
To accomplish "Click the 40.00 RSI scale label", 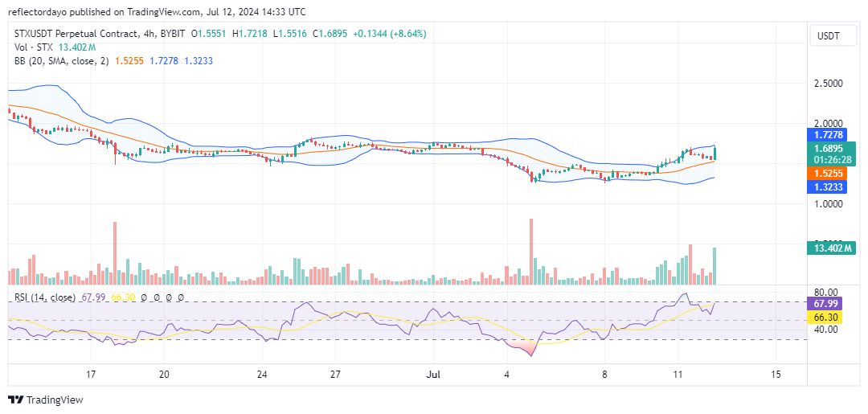I will coord(825,330).
